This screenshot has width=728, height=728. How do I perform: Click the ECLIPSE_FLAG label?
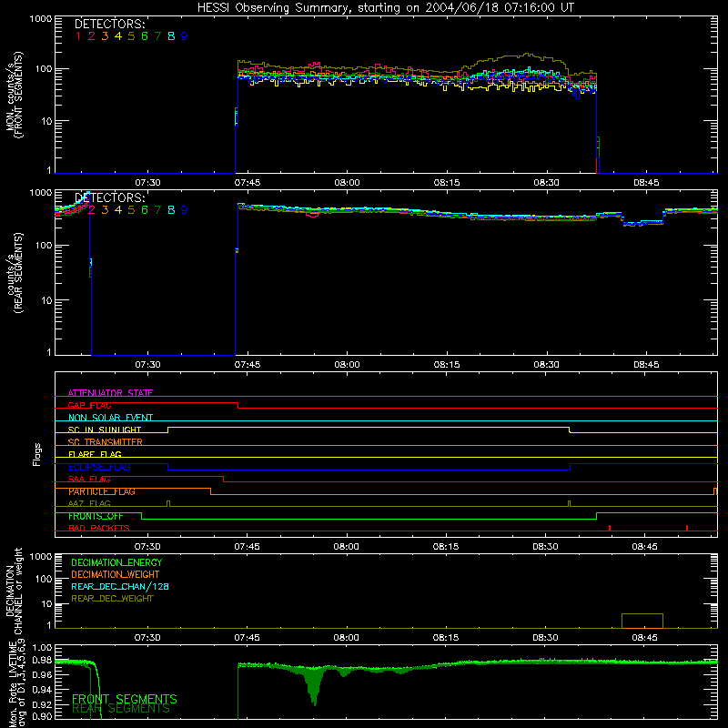pyautogui.click(x=99, y=467)
